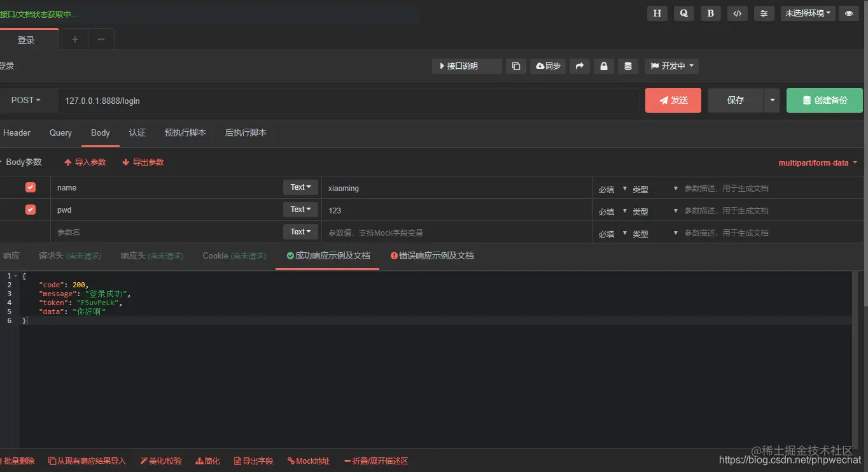This screenshot has height=472, width=868.
Task: Switch to the Cookie tab
Action: pos(234,255)
